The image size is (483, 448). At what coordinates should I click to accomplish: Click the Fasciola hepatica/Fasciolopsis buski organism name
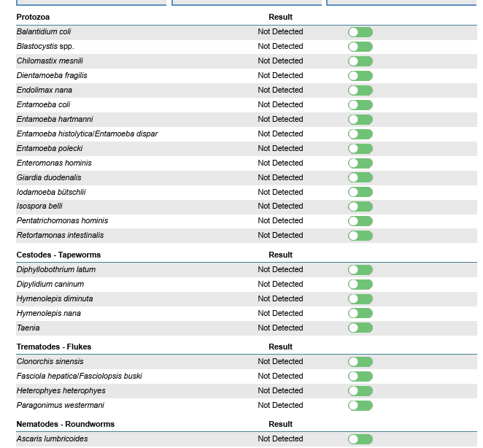click(x=79, y=376)
